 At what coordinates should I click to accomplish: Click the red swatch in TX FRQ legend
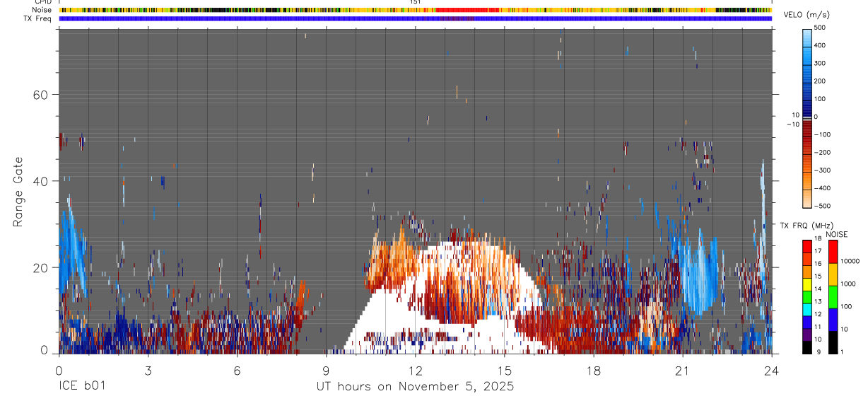click(x=807, y=247)
